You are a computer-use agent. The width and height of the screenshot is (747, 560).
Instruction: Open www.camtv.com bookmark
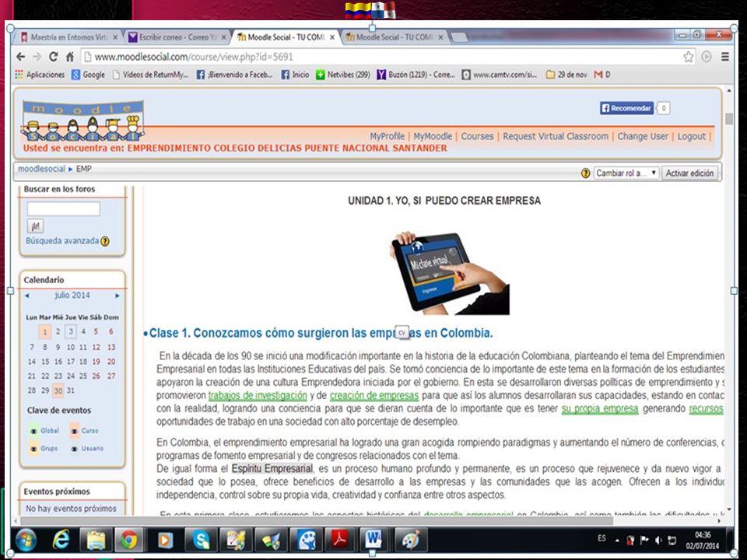500,75
